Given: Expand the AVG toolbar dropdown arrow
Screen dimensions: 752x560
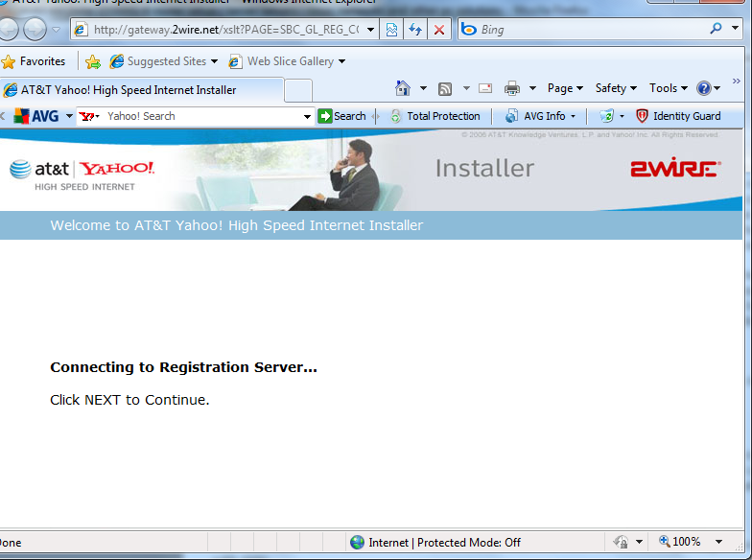Looking at the screenshot, I should coord(69,116).
